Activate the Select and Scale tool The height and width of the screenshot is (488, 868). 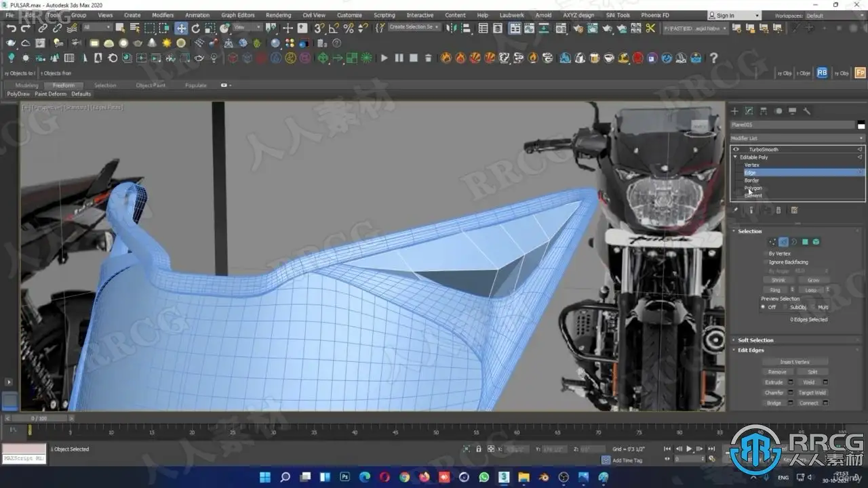click(x=210, y=28)
